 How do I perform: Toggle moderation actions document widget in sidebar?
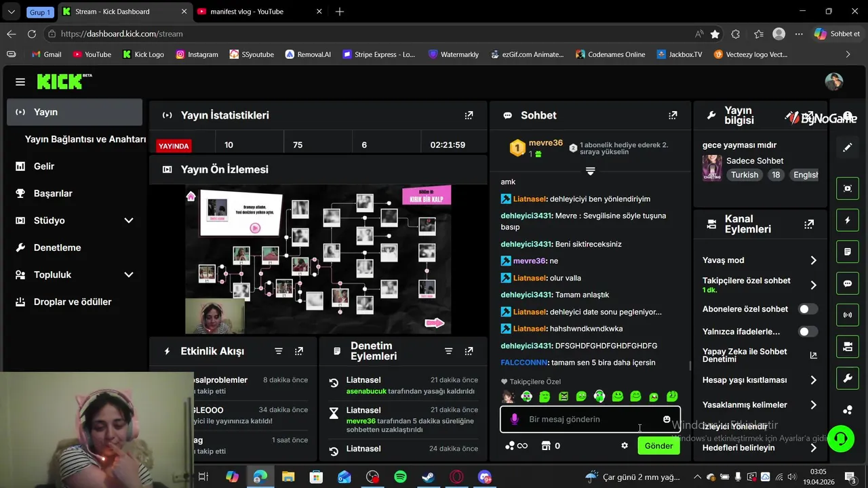tap(848, 252)
